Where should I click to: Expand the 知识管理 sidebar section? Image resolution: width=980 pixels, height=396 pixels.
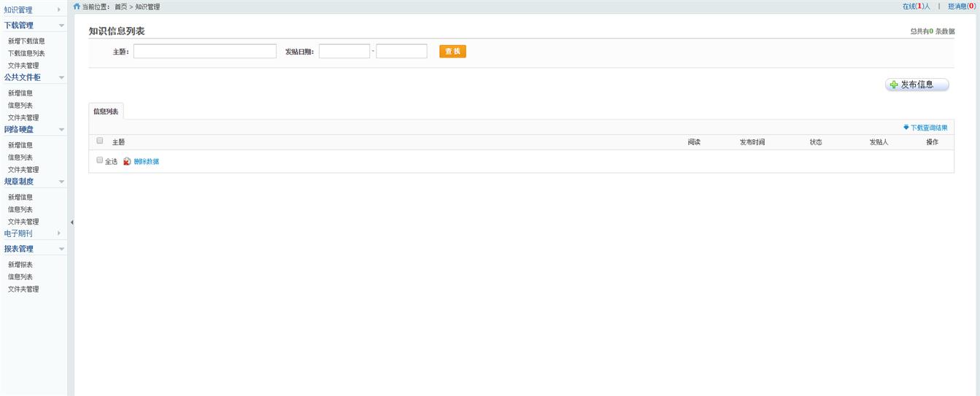pyautogui.click(x=58, y=10)
